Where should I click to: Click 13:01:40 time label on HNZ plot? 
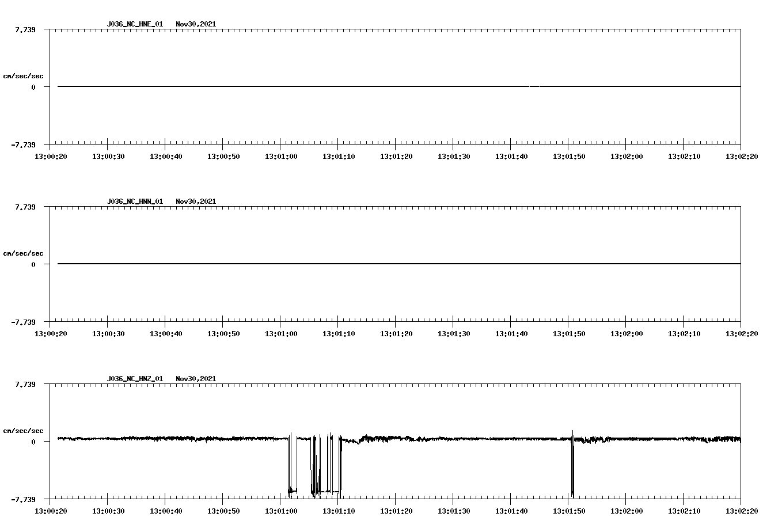pyautogui.click(x=511, y=511)
